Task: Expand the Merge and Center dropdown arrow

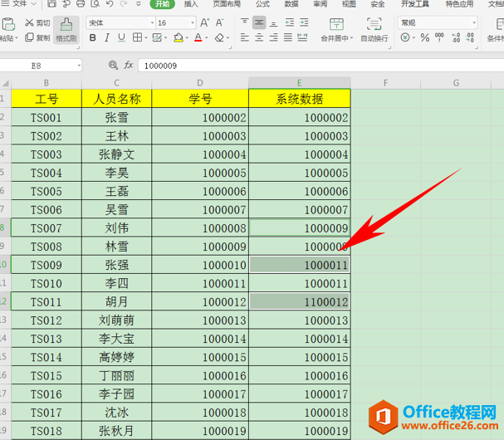Action: (x=351, y=38)
